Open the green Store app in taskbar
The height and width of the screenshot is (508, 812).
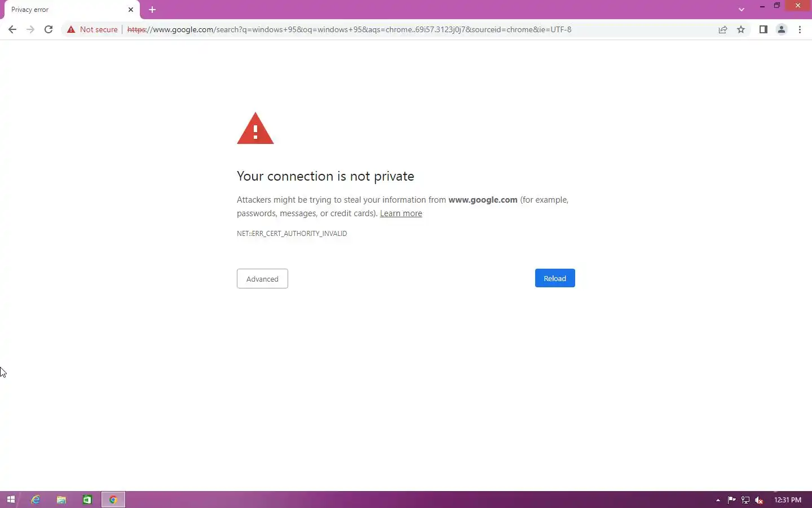click(x=87, y=500)
